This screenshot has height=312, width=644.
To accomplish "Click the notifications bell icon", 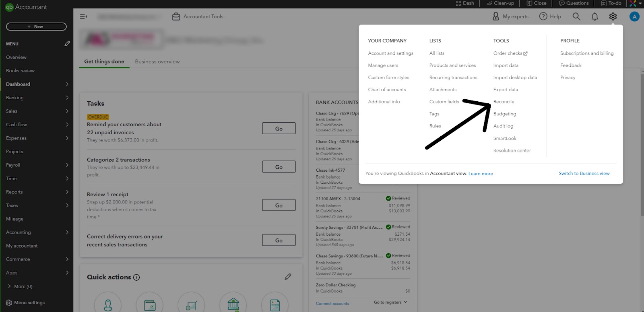I will [594, 16].
